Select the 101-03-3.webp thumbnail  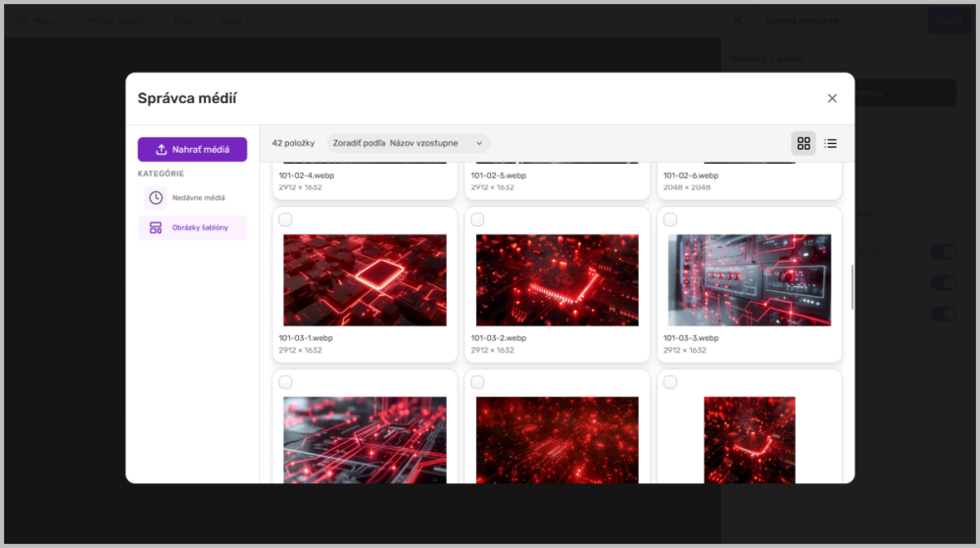pos(750,280)
